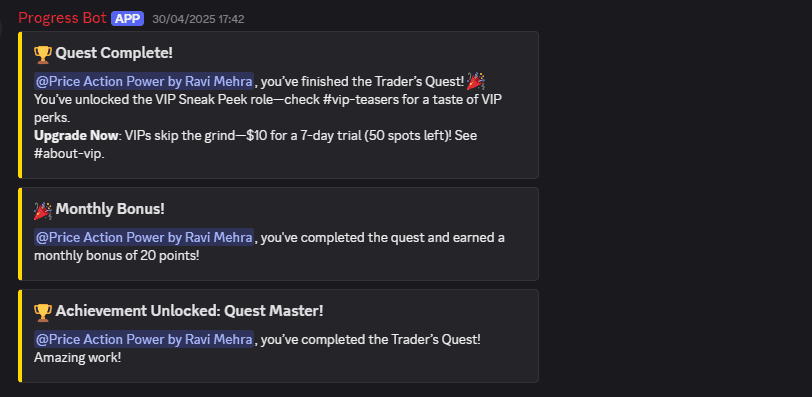Click the Progress Bot username
This screenshot has height=397, width=812.
click(x=63, y=18)
